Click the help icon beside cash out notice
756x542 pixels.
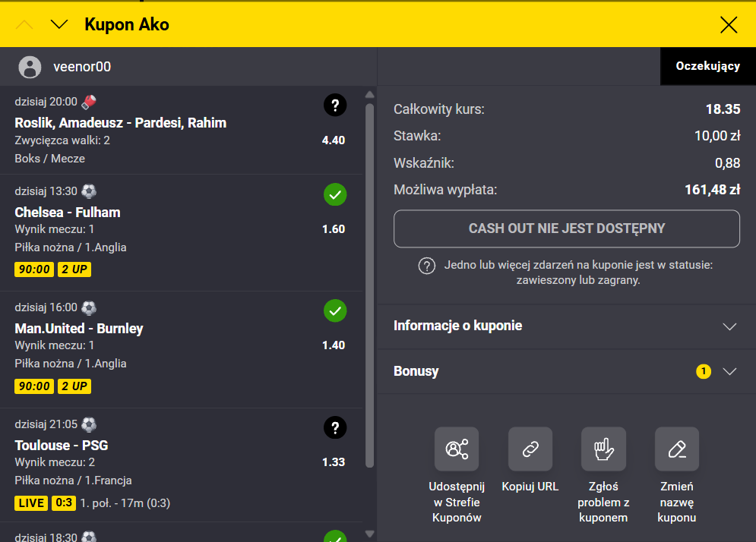pos(427,266)
